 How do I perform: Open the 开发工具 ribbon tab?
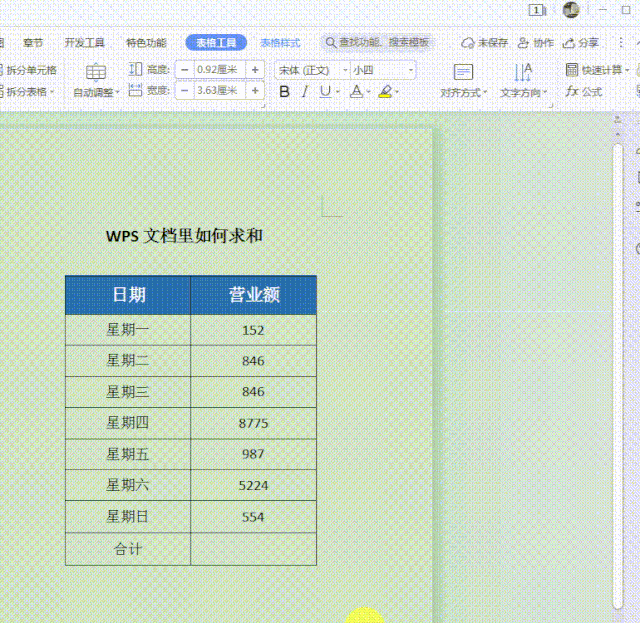pos(84,43)
